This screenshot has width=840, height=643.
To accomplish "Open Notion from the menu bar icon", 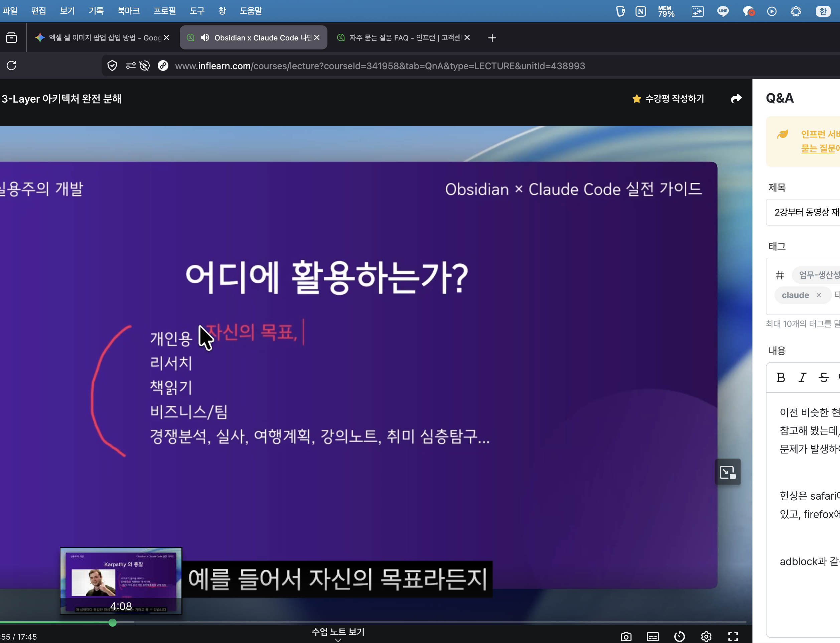I will coord(641,11).
